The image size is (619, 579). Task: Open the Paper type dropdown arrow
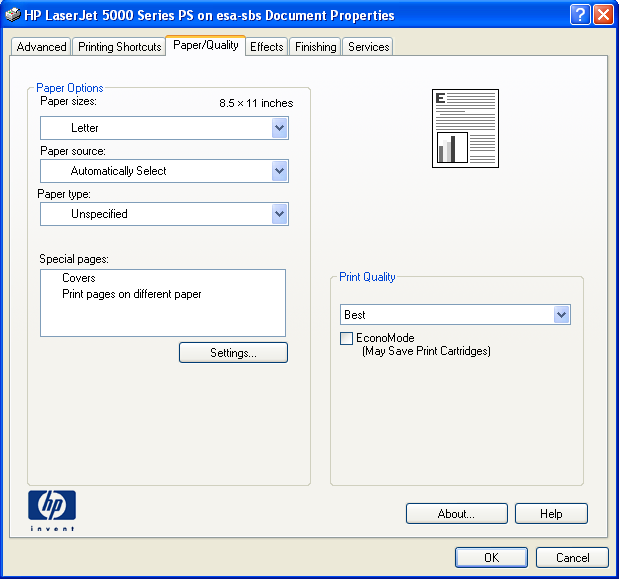[x=279, y=214]
